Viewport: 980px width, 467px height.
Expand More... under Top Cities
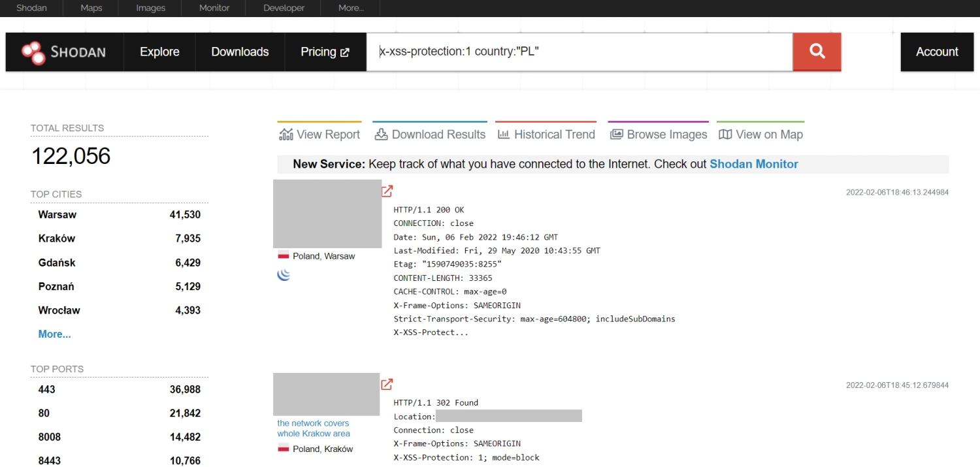(55, 334)
